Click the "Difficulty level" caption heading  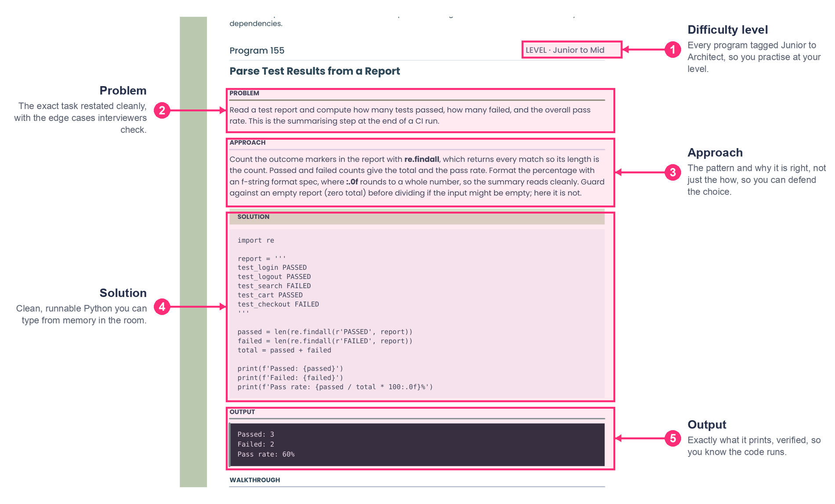pos(728,30)
